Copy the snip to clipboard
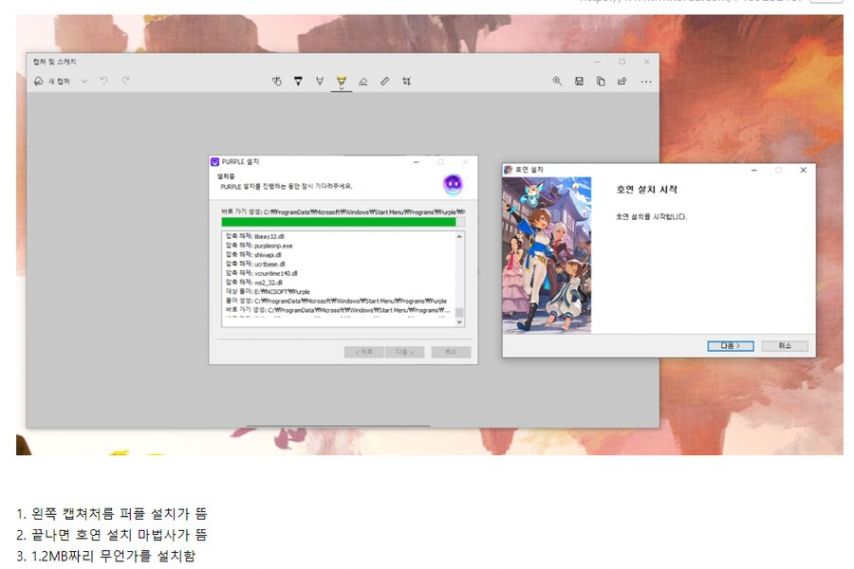Image resolution: width=854 pixels, height=569 pixels. [x=601, y=81]
